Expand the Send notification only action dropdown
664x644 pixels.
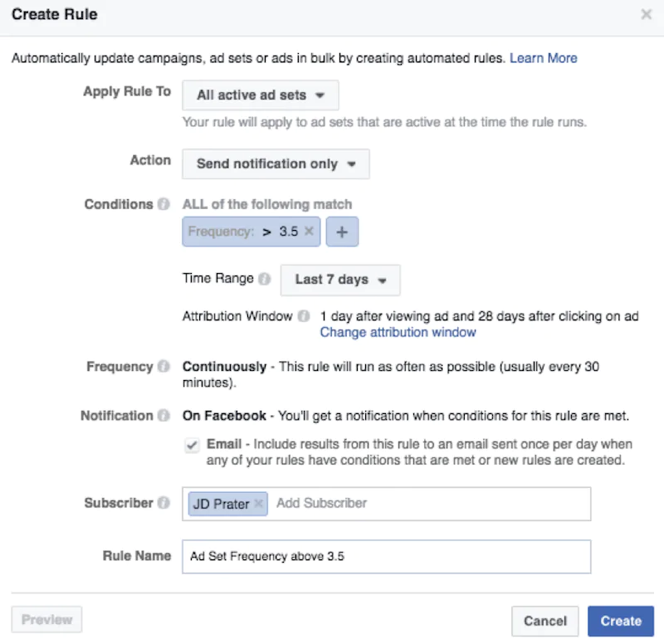275,163
